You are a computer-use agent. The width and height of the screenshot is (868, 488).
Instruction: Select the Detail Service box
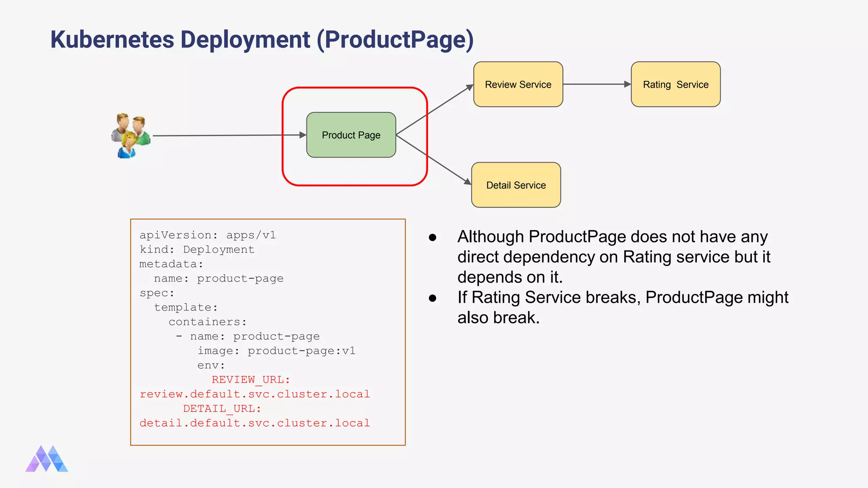click(516, 185)
